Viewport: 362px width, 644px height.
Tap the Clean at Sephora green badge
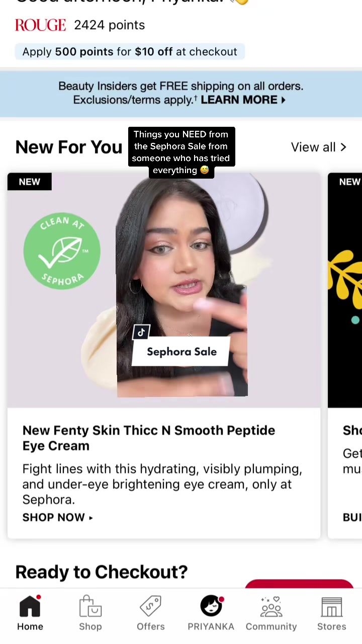[62, 251]
